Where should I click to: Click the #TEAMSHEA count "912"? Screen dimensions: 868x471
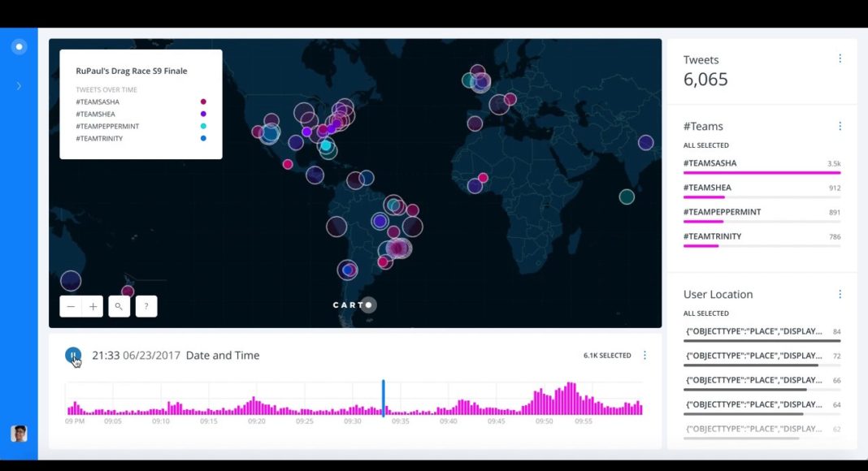point(835,188)
